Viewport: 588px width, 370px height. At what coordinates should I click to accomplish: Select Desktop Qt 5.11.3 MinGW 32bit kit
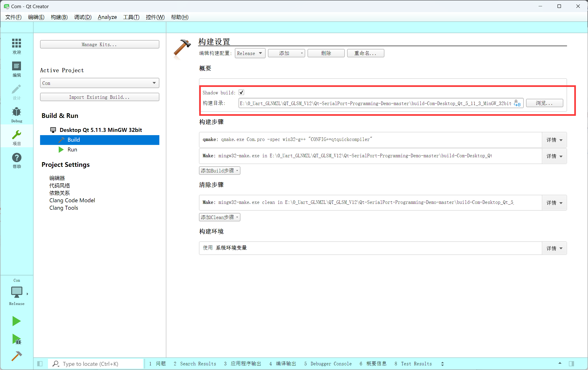click(101, 130)
